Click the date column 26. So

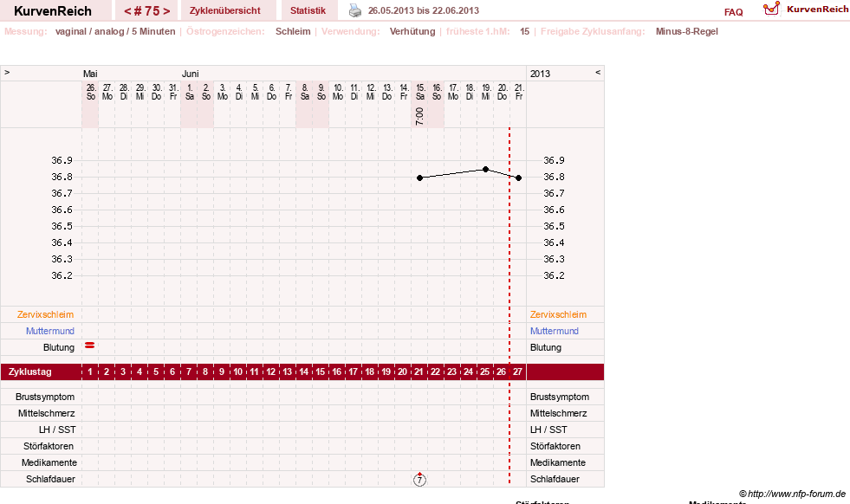point(90,92)
